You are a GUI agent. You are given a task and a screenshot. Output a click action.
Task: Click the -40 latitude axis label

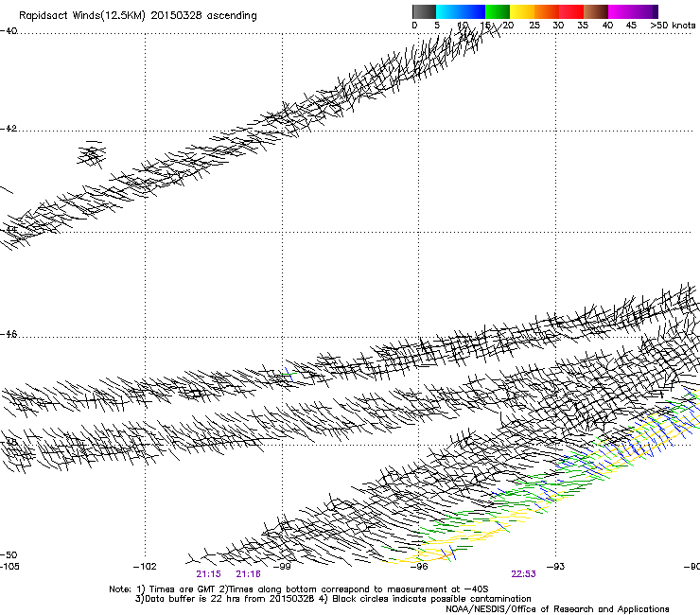click(x=9, y=31)
